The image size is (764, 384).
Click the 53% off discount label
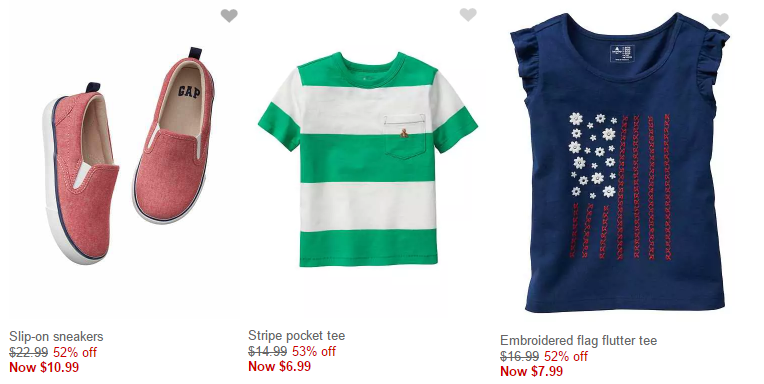314,351
